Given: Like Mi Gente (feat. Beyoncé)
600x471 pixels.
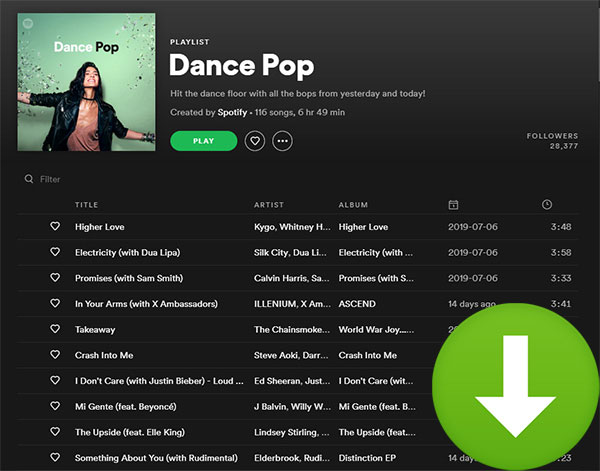Looking at the screenshot, I should click(55, 406).
